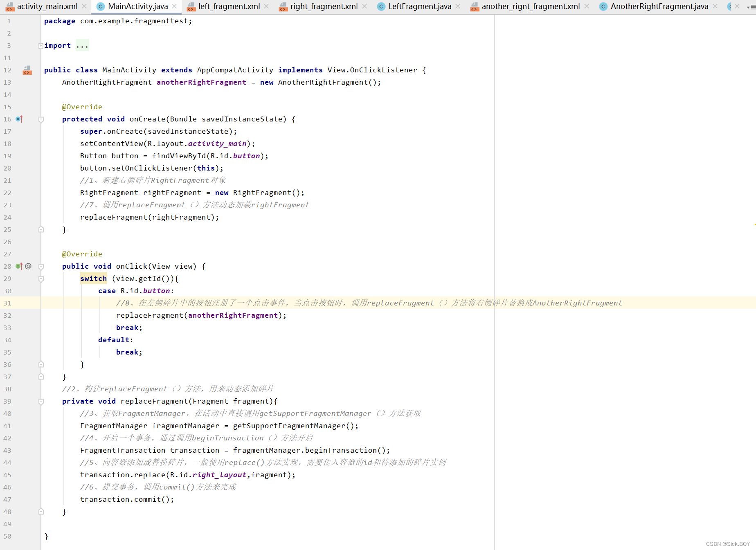Viewport: 756px width, 550px height.
Task: Expand the collapsed import ... placeholder
Action: click(82, 45)
